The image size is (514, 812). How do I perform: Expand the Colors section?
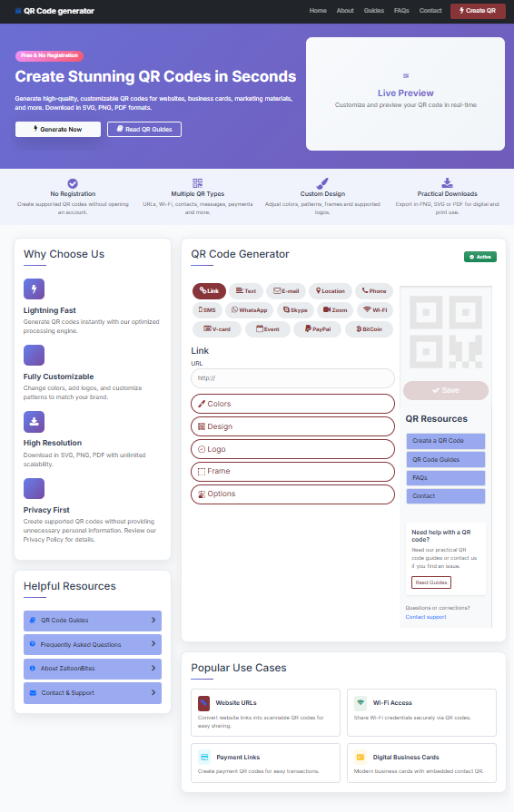point(292,404)
